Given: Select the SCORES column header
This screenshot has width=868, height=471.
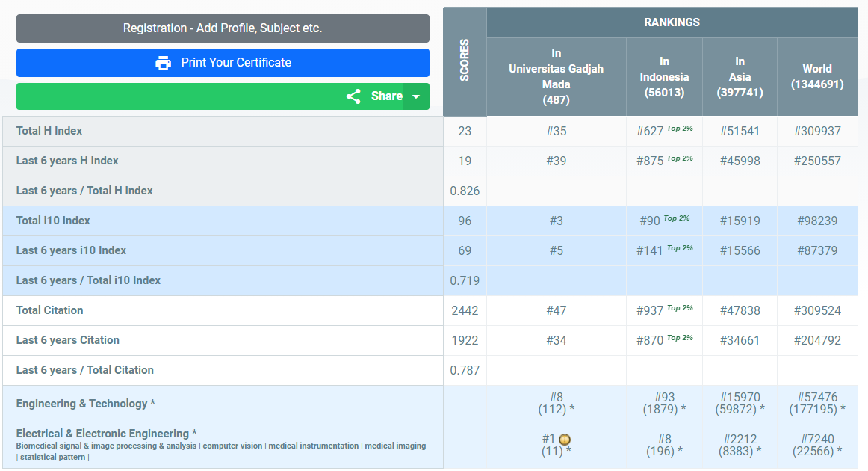Looking at the screenshot, I should 465,62.
